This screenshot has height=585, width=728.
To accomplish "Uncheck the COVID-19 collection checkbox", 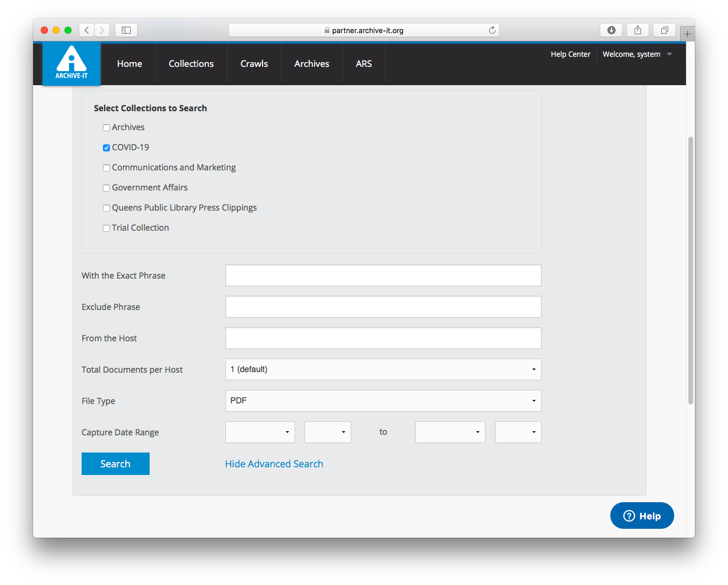I will point(106,148).
